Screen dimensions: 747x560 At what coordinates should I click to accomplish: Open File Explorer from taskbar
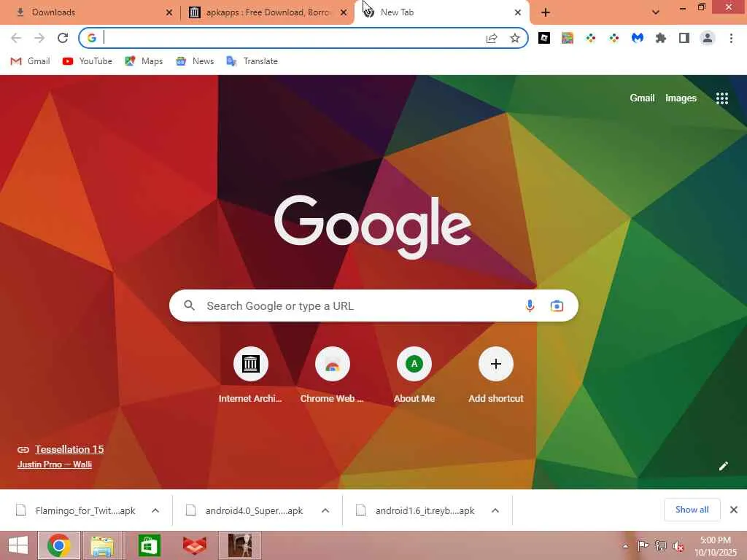tap(102, 545)
